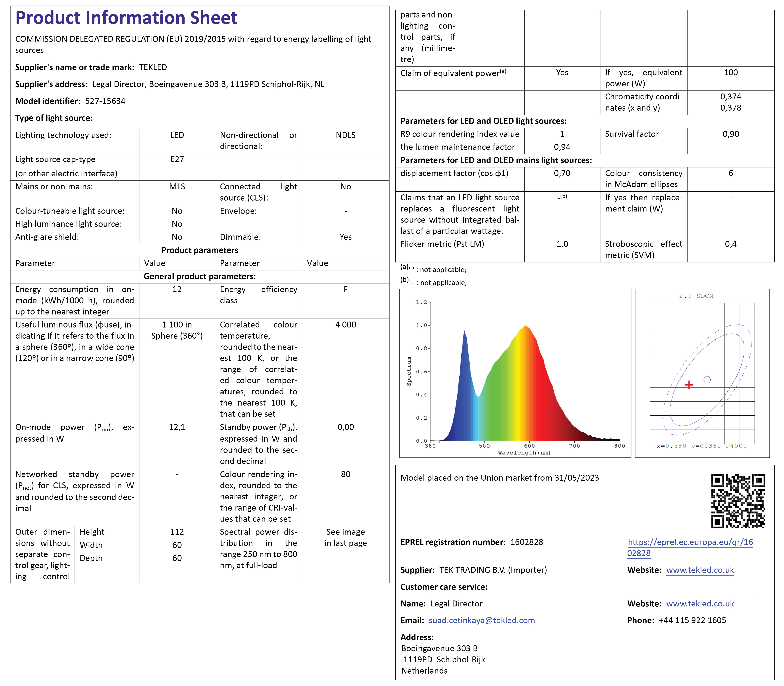The width and height of the screenshot is (784, 686).
Task: Open customer care website www.tekled.co.uk link
Action: 700,604
